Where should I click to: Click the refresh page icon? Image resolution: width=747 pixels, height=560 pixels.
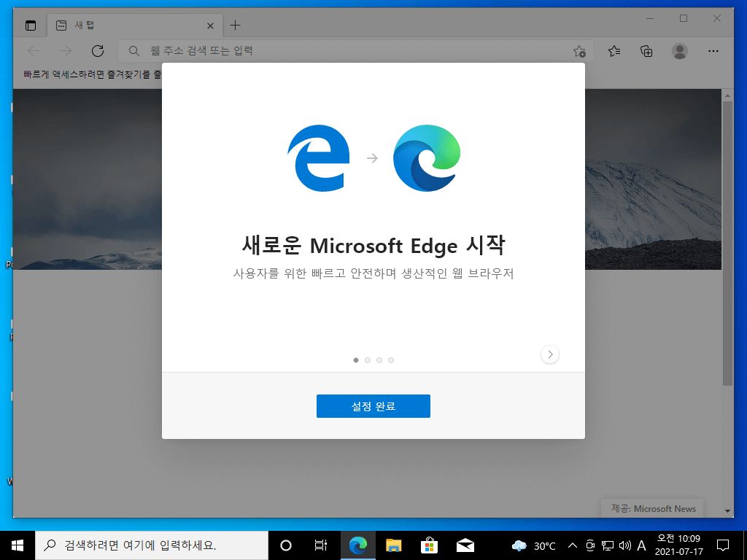[98, 51]
